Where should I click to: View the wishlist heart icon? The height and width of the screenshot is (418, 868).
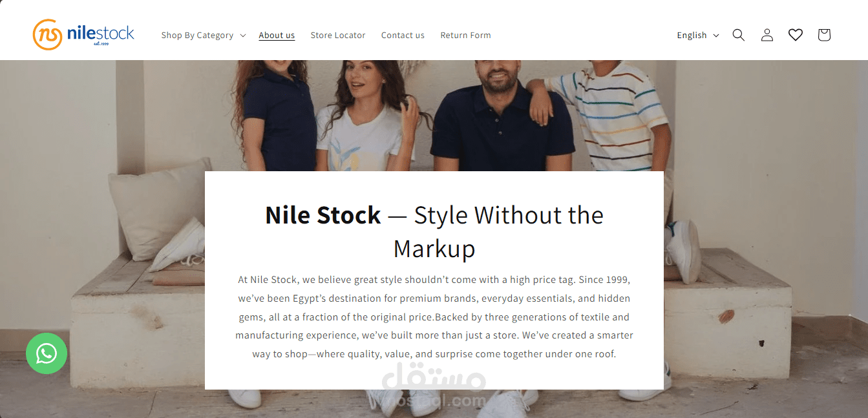click(x=795, y=35)
